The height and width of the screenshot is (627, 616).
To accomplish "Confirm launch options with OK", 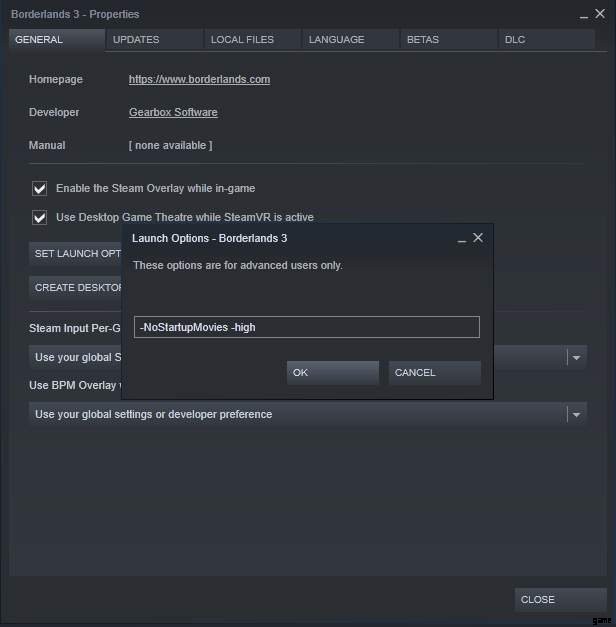I will pyautogui.click(x=333, y=373).
